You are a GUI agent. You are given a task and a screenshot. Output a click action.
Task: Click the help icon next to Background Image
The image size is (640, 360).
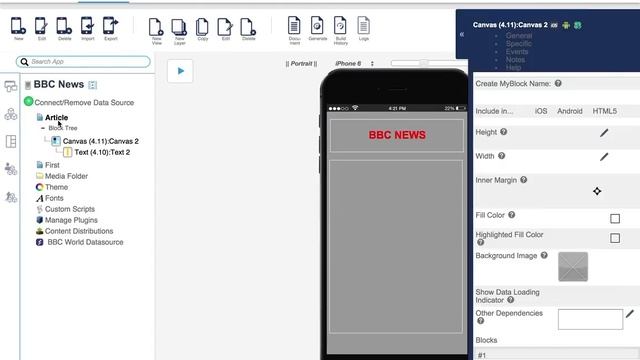click(x=544, y=255)
